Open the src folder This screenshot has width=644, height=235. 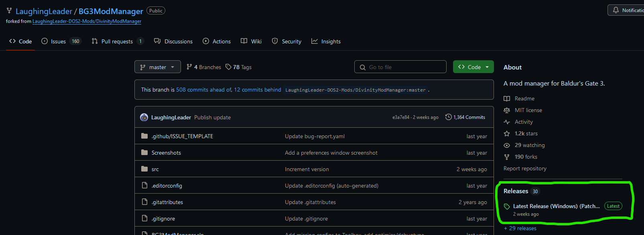[155, 169]
